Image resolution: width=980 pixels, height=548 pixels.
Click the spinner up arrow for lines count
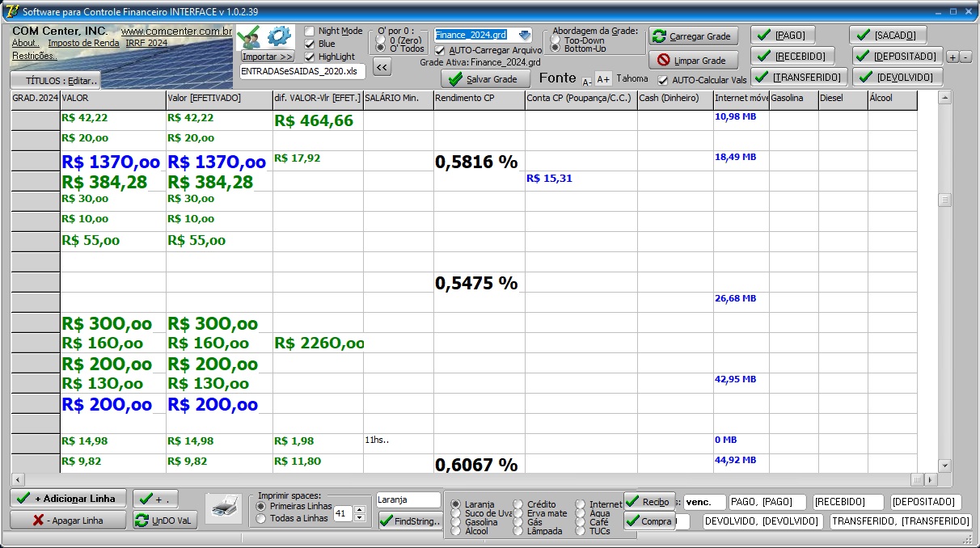click(x=360, y=509)
